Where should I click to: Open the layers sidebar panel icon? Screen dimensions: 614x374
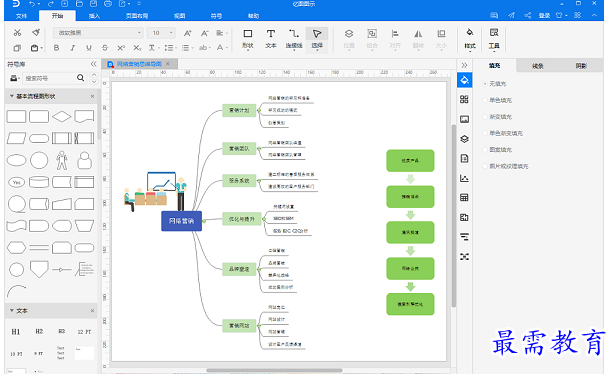(464, 139)
